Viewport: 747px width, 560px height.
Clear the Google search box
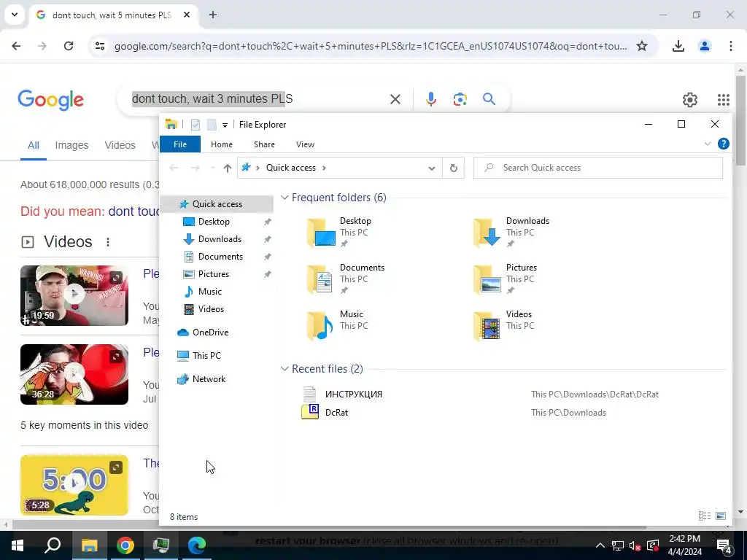395,99
